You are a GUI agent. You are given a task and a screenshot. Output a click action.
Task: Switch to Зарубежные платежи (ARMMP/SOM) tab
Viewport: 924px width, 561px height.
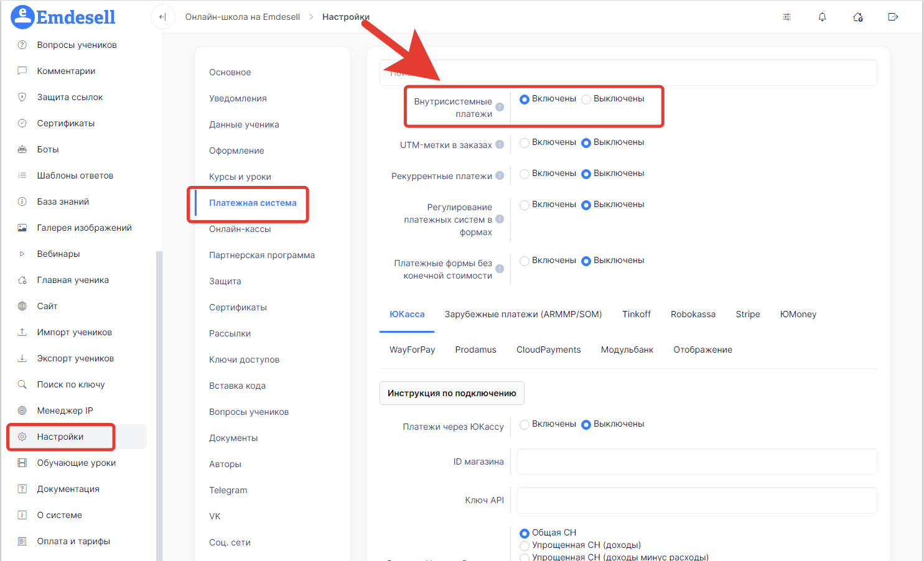[523, 314]
